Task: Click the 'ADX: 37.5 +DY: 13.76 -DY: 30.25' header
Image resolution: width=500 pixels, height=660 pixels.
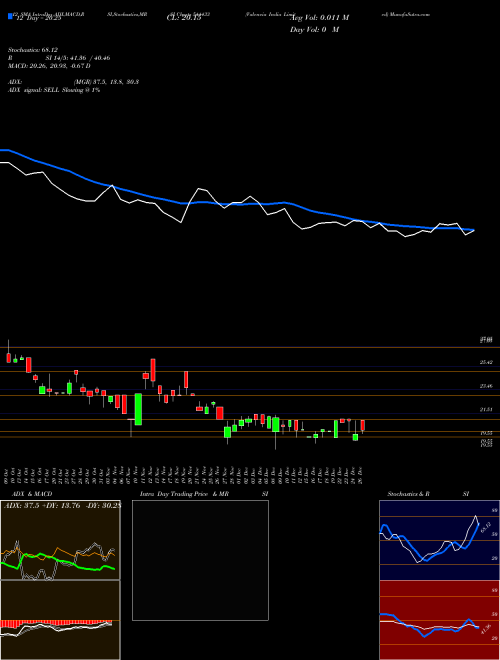Action: [62, 505]
